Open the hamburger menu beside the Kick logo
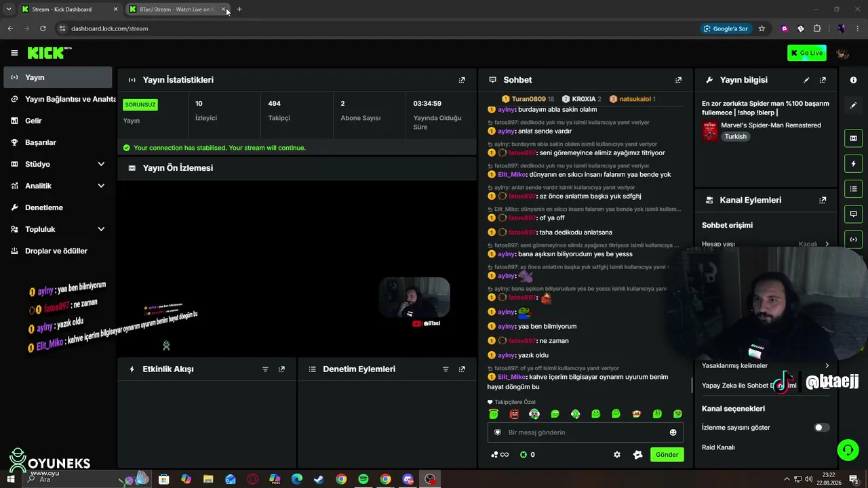 14,53
